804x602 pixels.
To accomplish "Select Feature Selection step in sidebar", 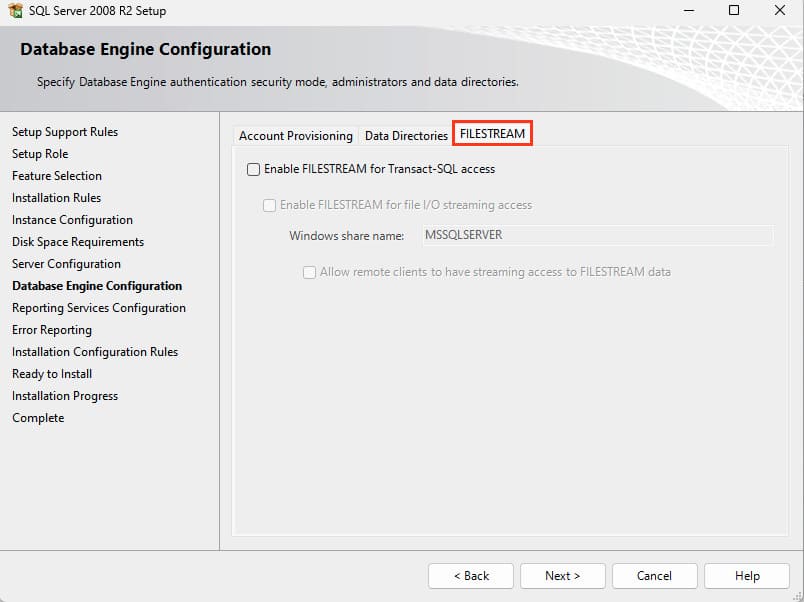I will click(57, 176).
